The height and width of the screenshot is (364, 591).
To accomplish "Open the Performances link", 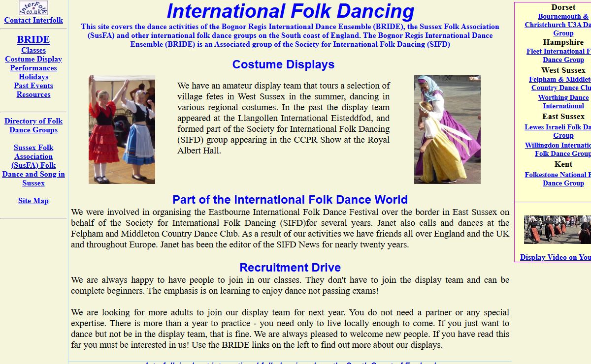I will 33,68.
